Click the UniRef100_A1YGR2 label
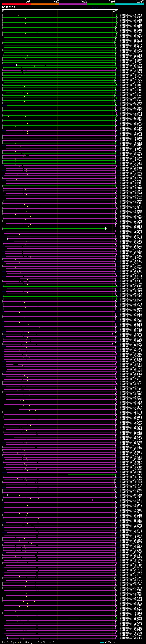 pyautogui.click(x=131, y=480)
